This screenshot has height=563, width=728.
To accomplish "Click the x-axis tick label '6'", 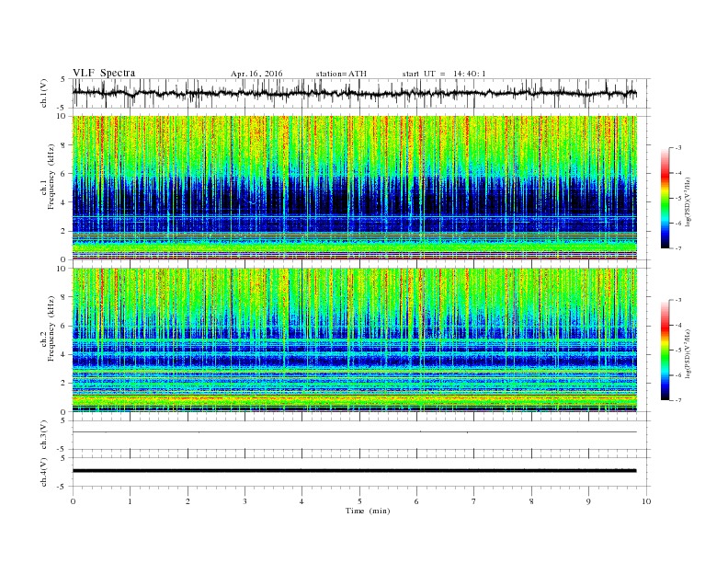I will point(417,501).
